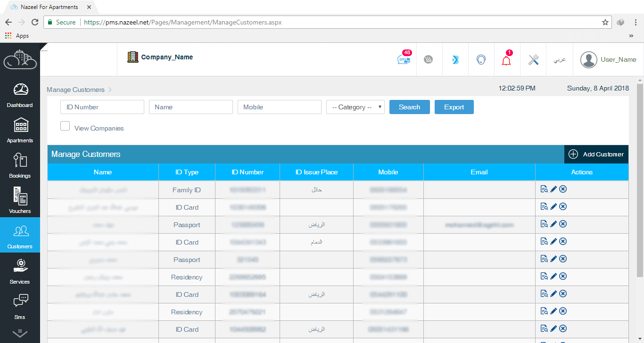Expand the sidebar chevron below Sms
The width and height of the screenshot is (644, 343).
point(20,333)
